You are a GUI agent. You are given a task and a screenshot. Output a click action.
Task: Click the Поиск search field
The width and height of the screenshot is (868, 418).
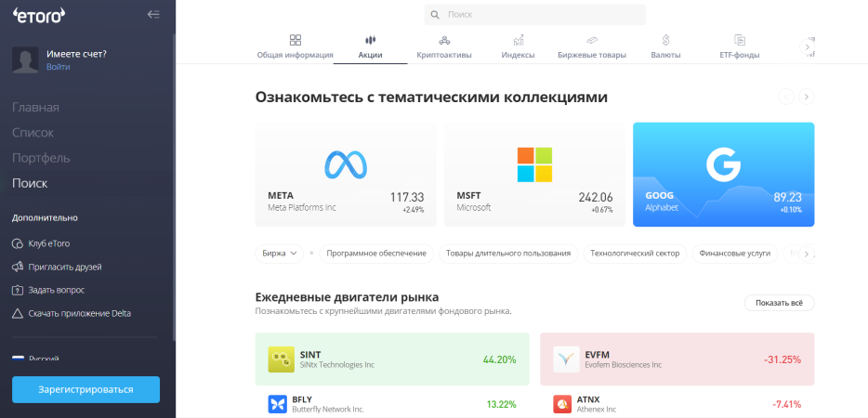pos(534,15)
